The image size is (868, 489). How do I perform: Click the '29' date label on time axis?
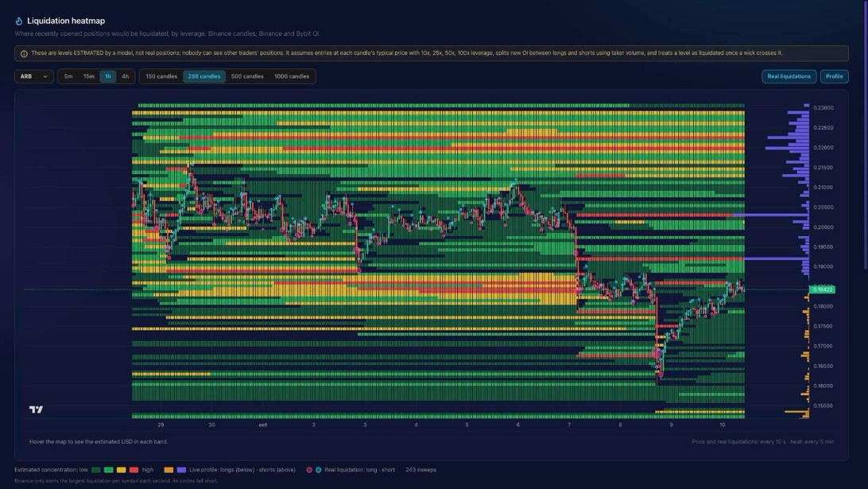(x=161, y=425)
